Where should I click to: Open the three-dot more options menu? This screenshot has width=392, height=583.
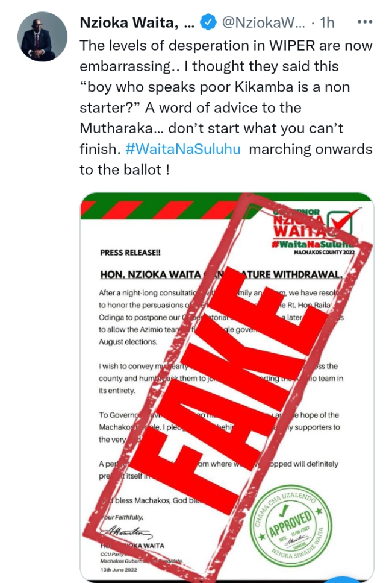[364, 22]
